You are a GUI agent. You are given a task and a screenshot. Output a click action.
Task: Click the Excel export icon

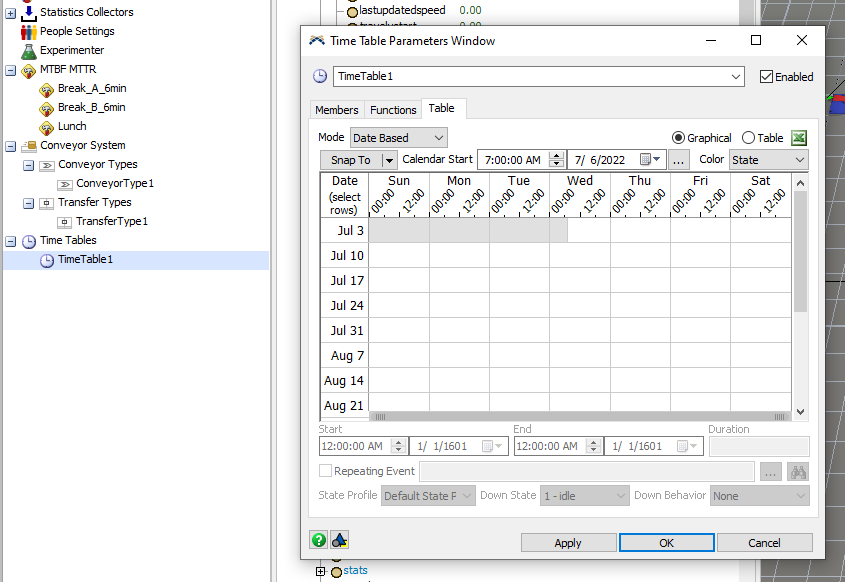(799, 138)
